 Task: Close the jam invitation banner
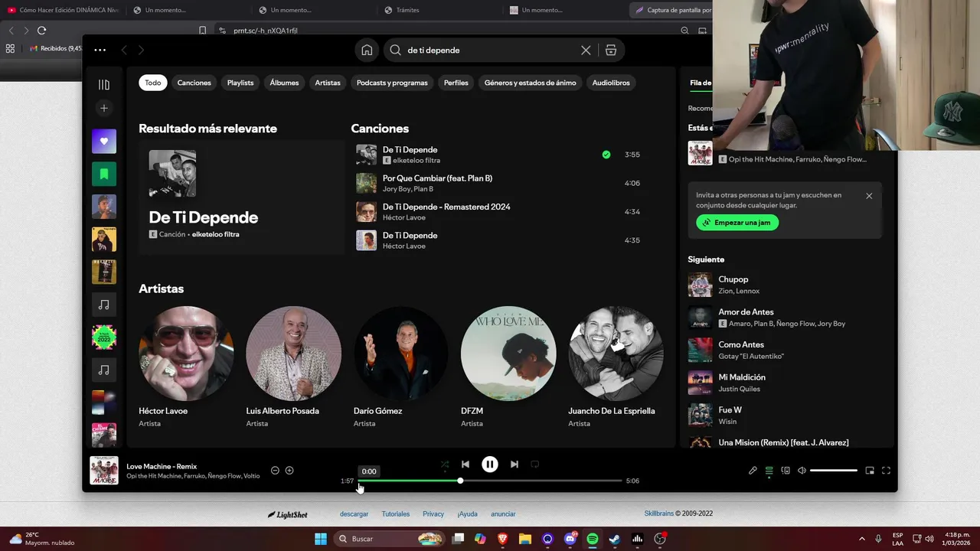click(x=869, y=196)
